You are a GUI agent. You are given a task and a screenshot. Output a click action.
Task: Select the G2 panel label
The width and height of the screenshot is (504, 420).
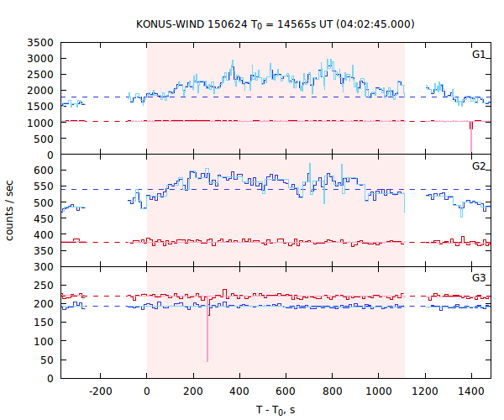[479, 165]
